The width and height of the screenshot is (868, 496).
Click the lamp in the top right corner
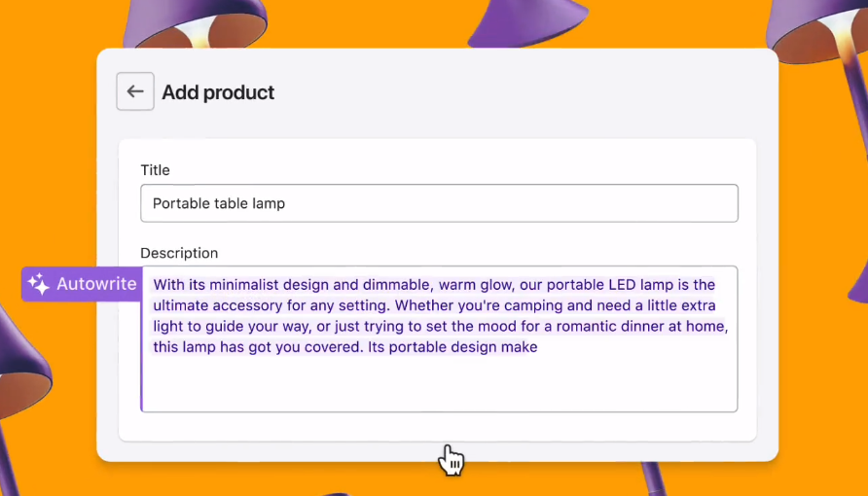[819, 33]
